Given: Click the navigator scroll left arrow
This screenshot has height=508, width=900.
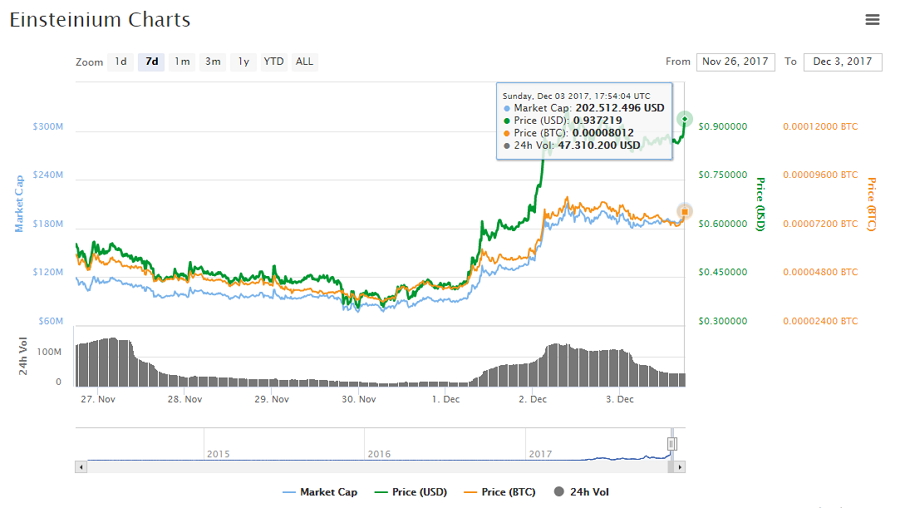Looking at the screenshot, I should [81, 467].
